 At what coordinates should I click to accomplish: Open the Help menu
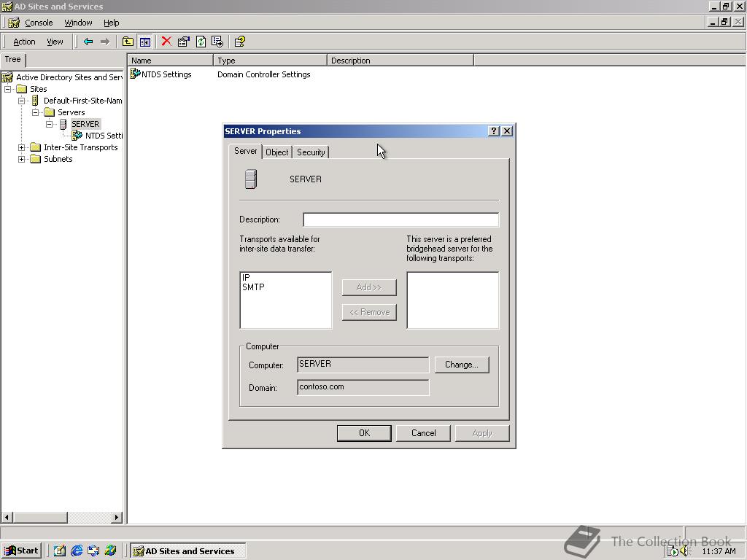click(111, 23)
